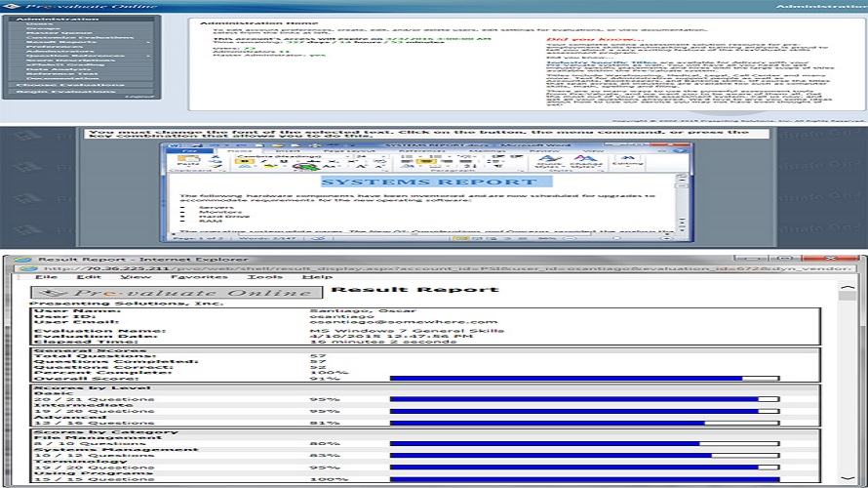
Task: Open Reference Test in the sidebar
Action: [x=62, y=73]
